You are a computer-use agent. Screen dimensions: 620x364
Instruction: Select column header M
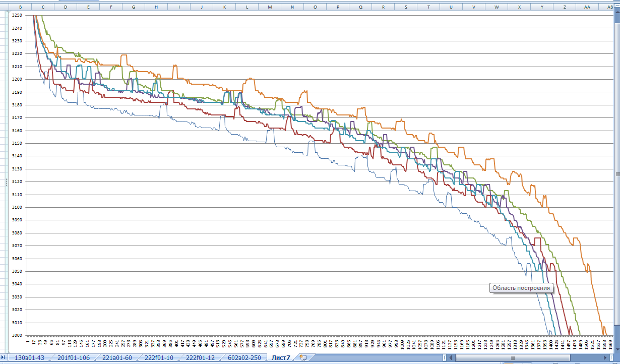(270, 8)
